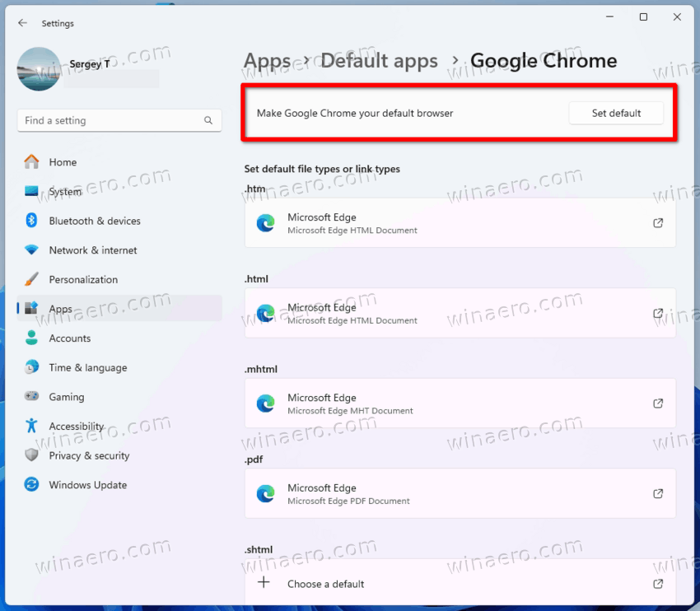This screenshot has width=700, height=611.
Task: Click the open-external icon for .pdf
Action: [658, 493]
